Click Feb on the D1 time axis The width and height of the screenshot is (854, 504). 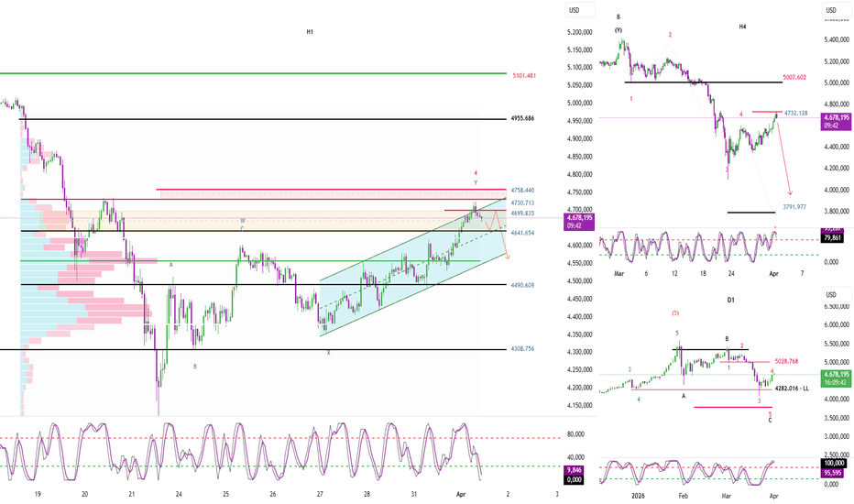coord(683,496)
